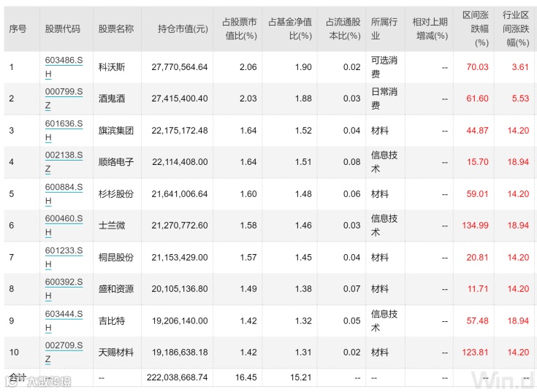This screenshot has height=392, width=537.
Task: Select stock name 吉比特
Action: [x=112, y=321]
